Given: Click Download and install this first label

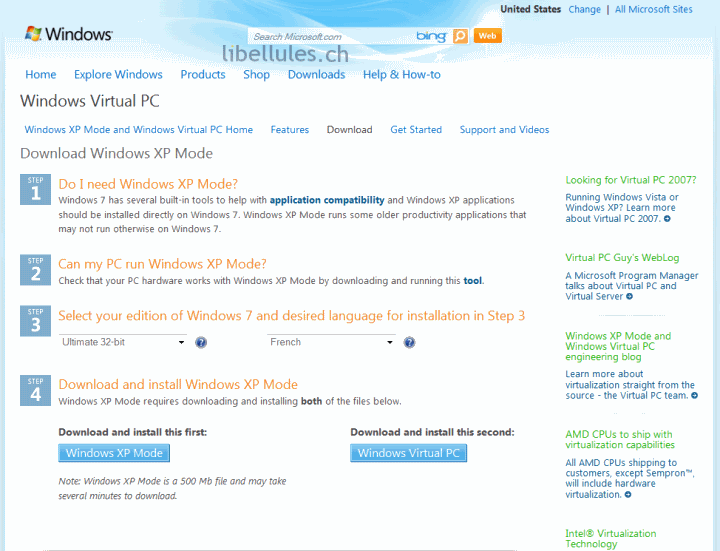Looking at the screenshot, I should pyautogui.click(x=133, y=432).
